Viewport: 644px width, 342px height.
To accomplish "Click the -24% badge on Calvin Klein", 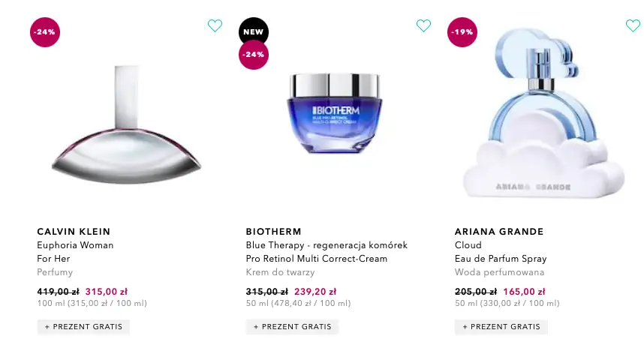I will [x=45, y=32].
